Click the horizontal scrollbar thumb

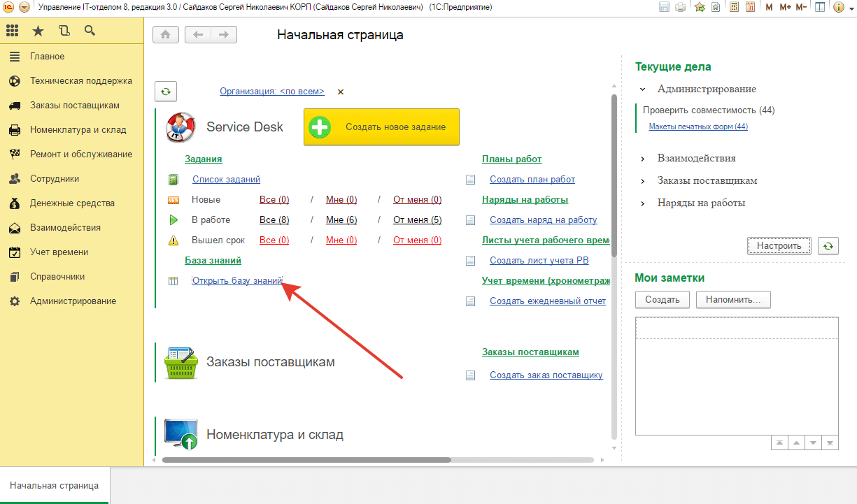click(x=306, y=460)
